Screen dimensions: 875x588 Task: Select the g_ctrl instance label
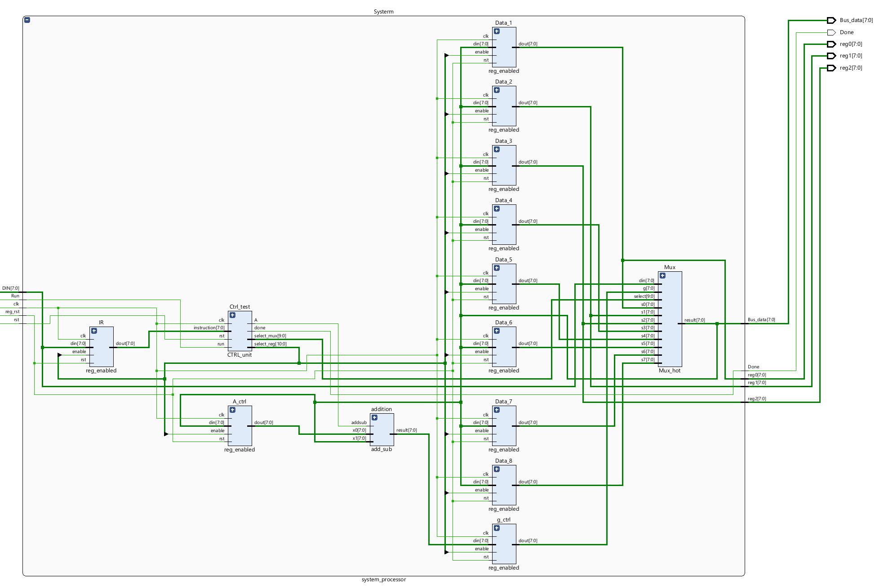(504, 520)
